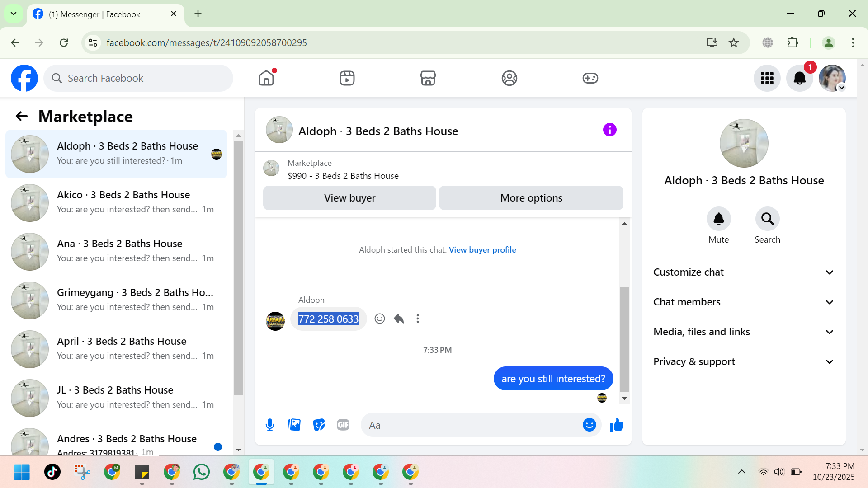Send a thumbs-up like

pos(616,425)
